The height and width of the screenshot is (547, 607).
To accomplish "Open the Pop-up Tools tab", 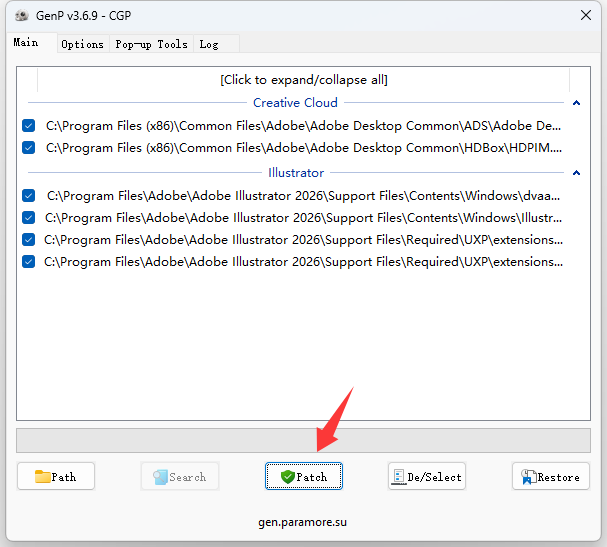I will [151, 44].
